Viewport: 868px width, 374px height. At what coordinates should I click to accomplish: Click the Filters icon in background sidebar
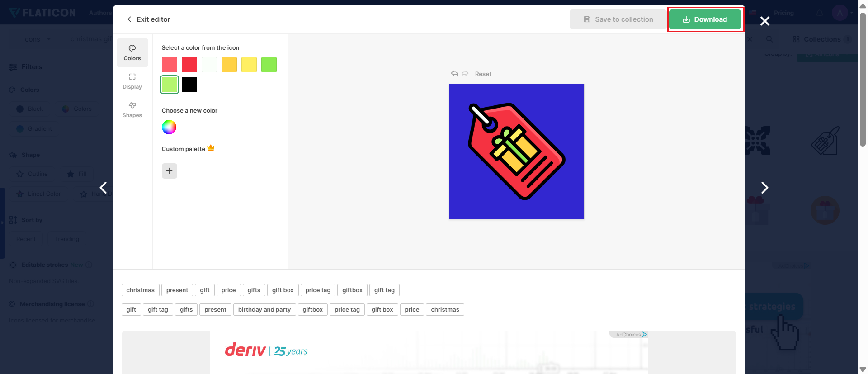coord(13,67)
